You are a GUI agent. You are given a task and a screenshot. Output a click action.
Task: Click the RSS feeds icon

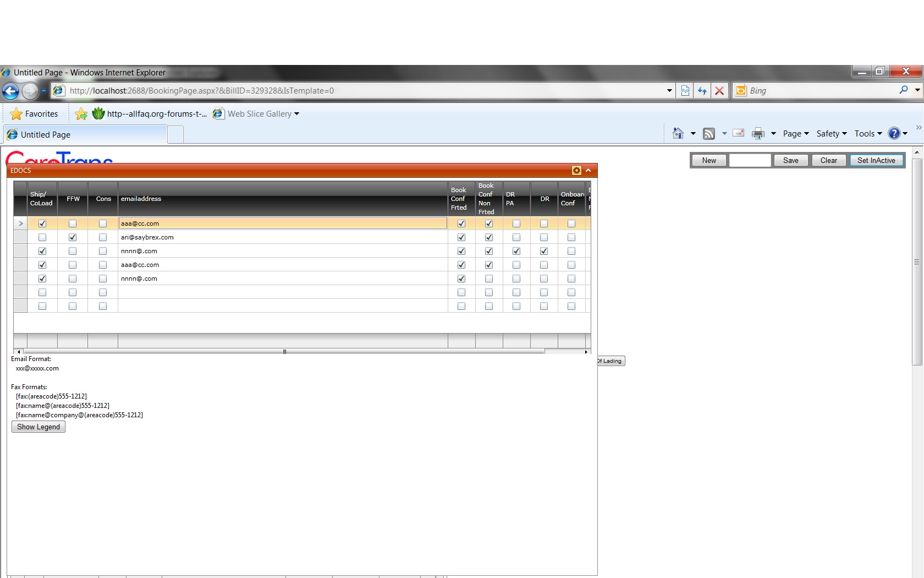point(709,133)
